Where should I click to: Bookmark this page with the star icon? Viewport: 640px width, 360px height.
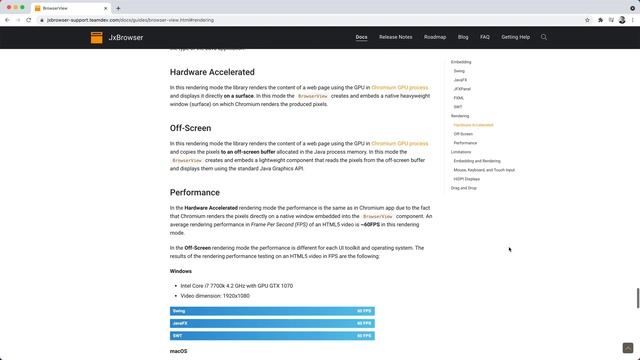pyautogui.click(x=587, y=20)
